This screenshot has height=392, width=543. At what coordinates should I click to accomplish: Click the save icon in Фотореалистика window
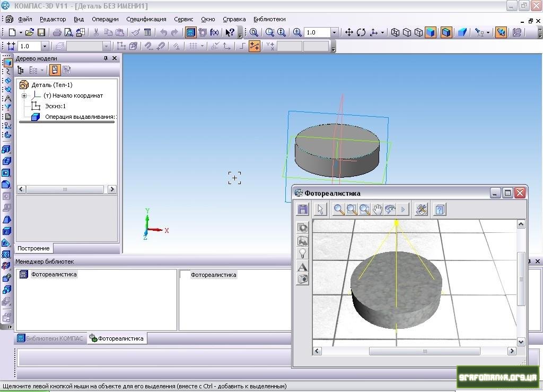(303, 210)
